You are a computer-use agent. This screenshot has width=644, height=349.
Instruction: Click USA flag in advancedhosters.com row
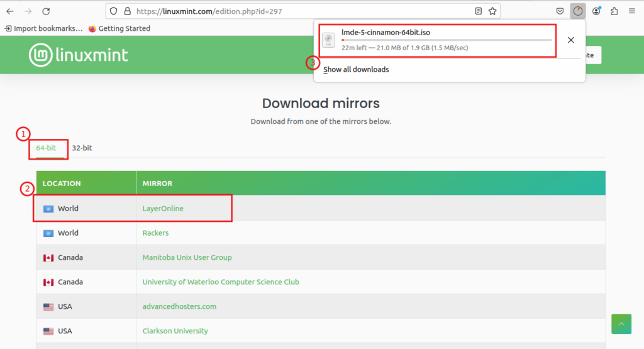[48, 307]
